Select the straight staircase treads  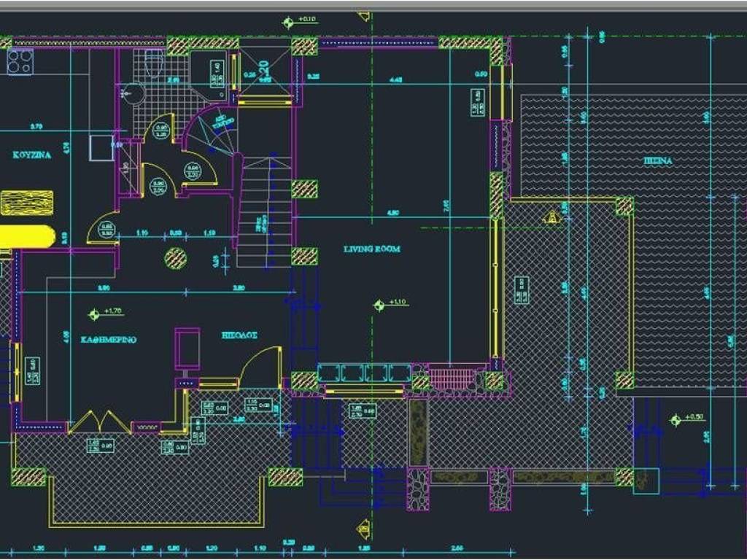point(264,215)
